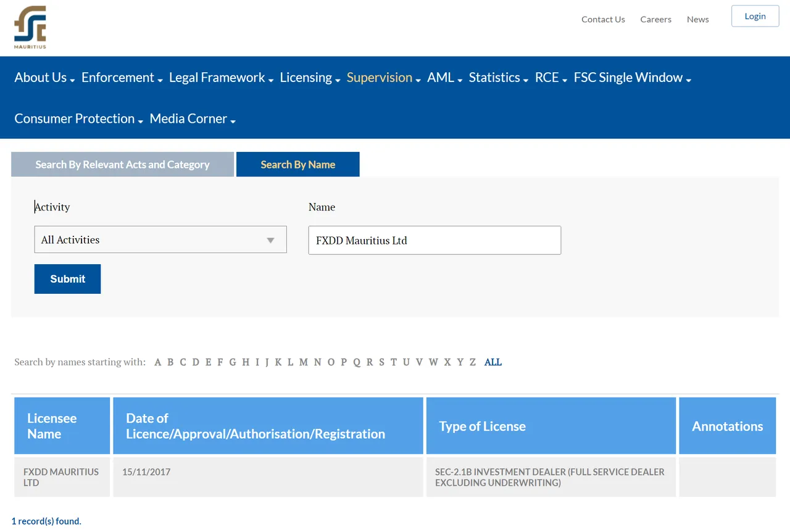The height and width of the screenshot is (532, 790).
Task: Expand the Enforcement menu
Action: 122,77
